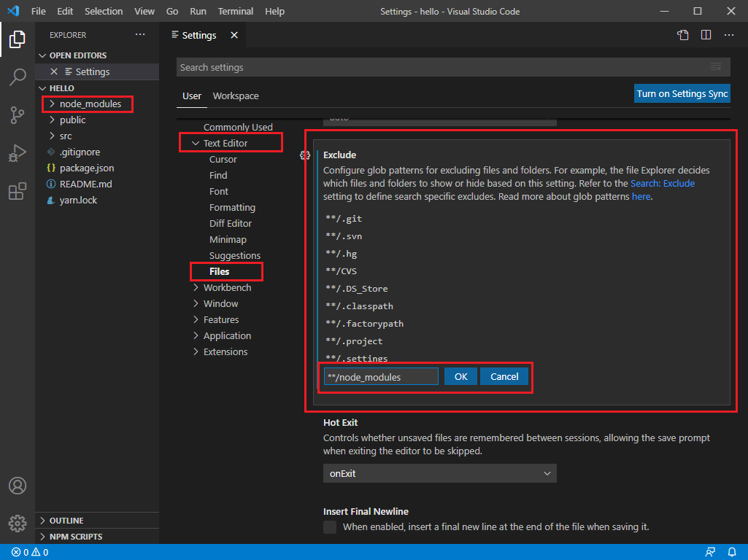This screenshot has height=560, width=748.
Task: Click Turn on Settings Sync button
Action: 682,94
